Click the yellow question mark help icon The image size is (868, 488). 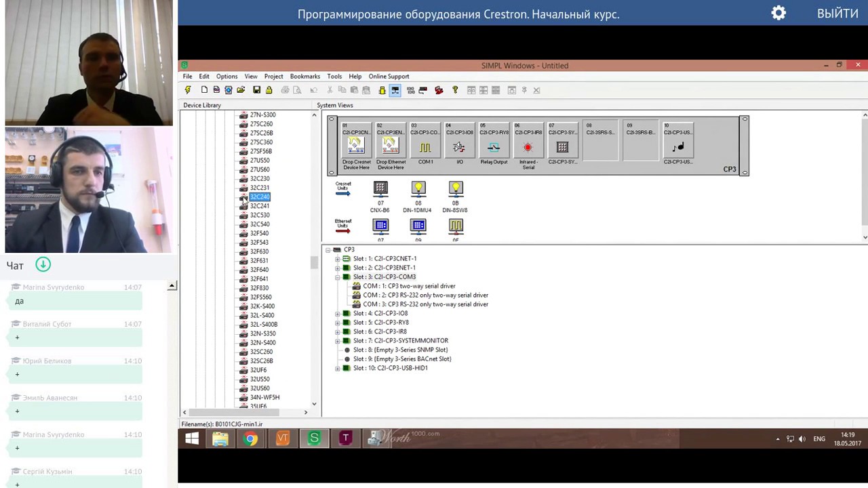(455, 90)
